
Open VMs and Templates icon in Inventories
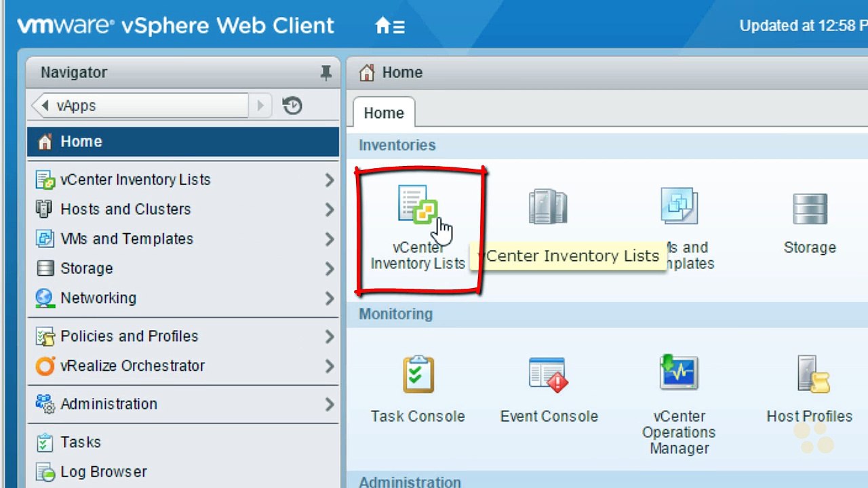pyautogui.click(x=679, y=206)
